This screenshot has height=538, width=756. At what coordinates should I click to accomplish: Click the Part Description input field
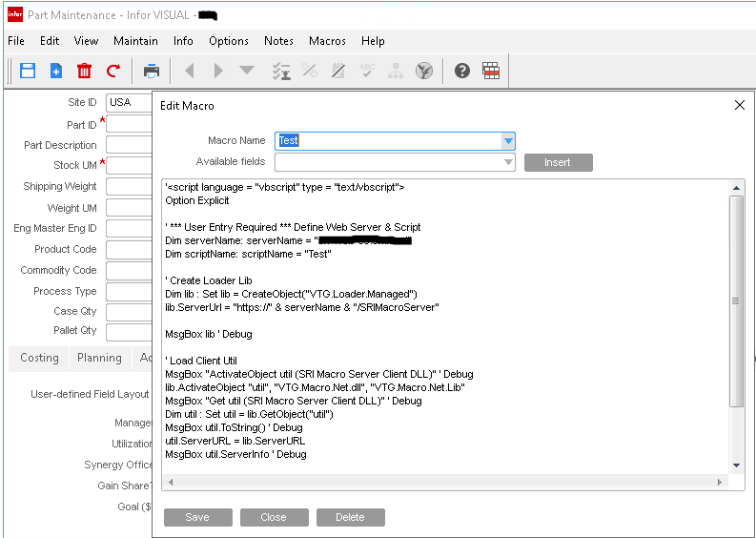point(130,145)
